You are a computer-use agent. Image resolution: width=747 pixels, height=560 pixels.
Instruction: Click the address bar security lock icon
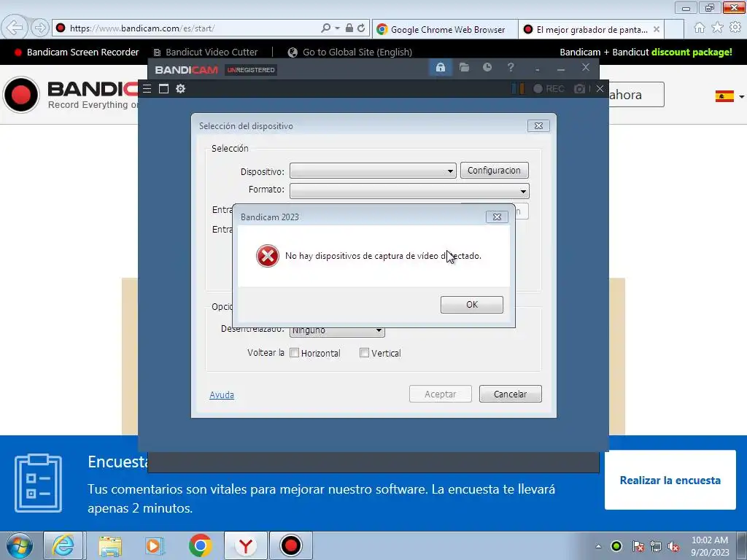tap(349, 28)
